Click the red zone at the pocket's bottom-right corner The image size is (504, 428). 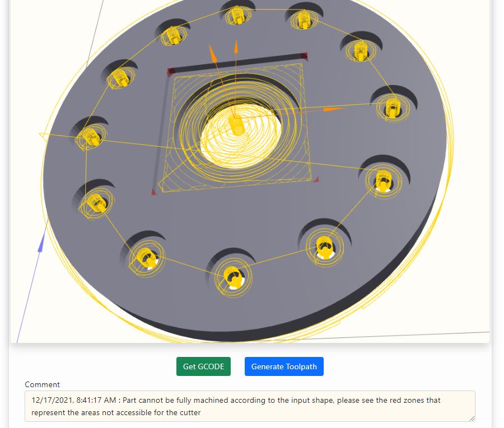tap(316, 180)
